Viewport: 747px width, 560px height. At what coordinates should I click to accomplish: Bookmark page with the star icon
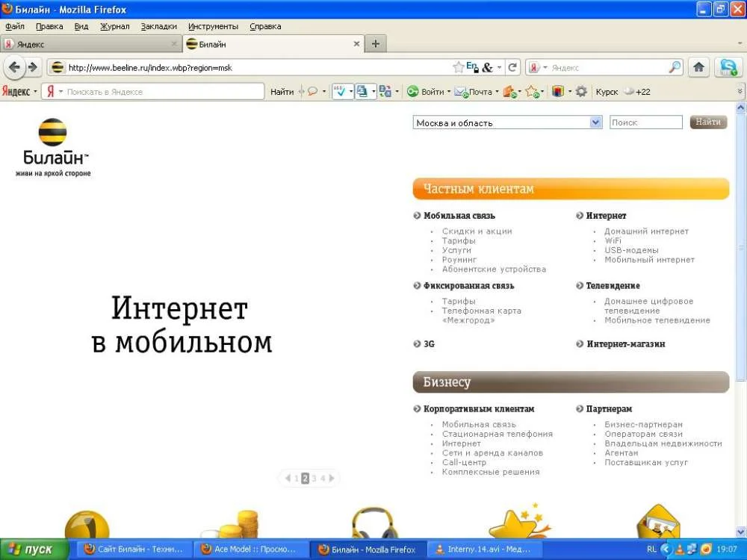point(458,67)
